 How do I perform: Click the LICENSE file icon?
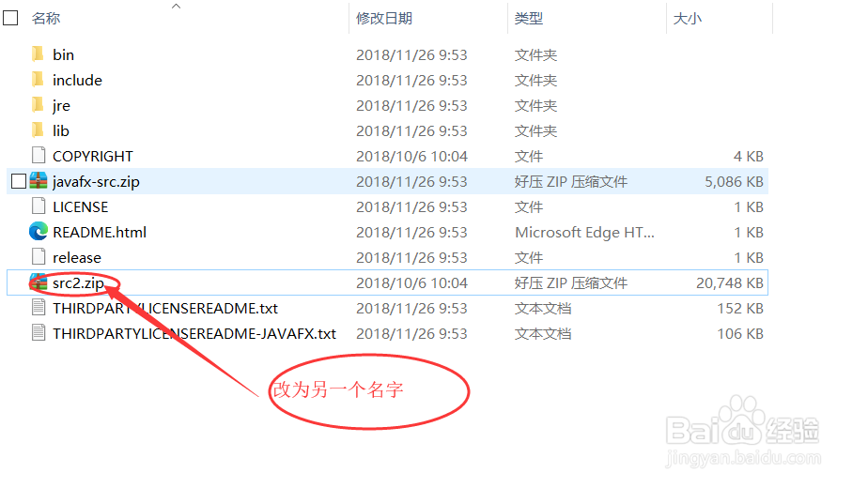[x=39, y=206]
